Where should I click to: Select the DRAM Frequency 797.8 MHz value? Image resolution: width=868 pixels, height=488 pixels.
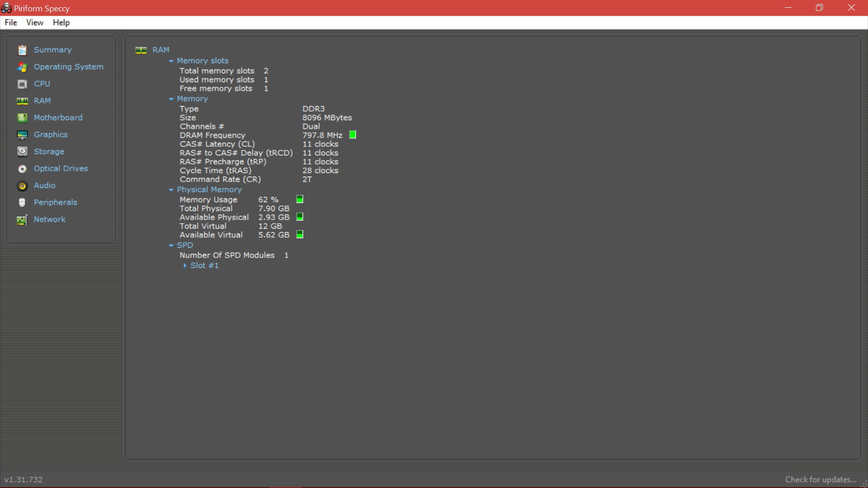click(x=322, y=135)
